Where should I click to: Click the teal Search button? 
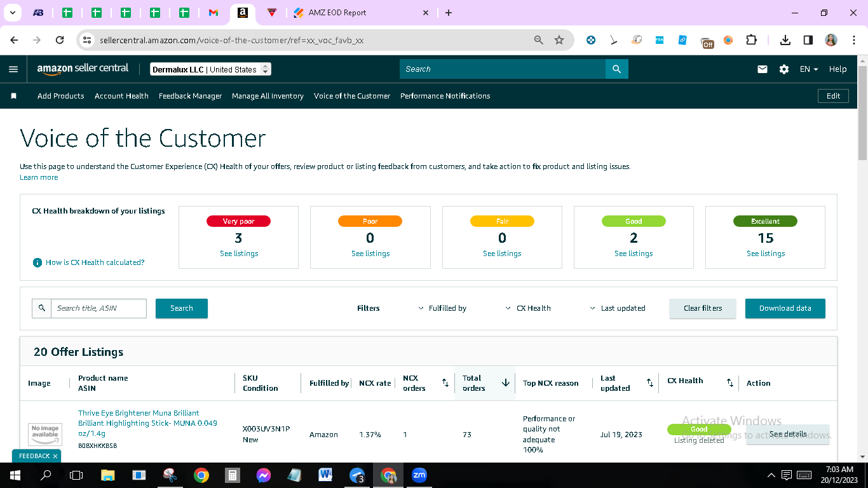point(182,308)
